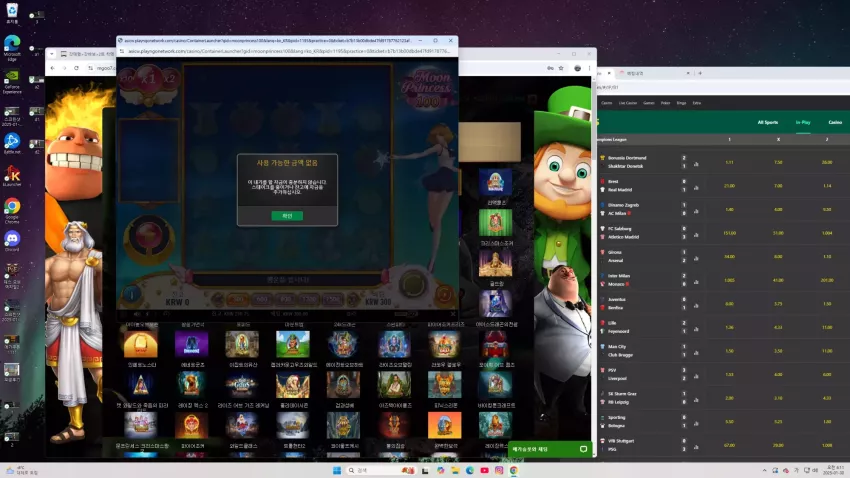Viewport: 850px width, 478px height.
Task: Open Moon Princess info button at bottom-left
Action: pos(131,294)
